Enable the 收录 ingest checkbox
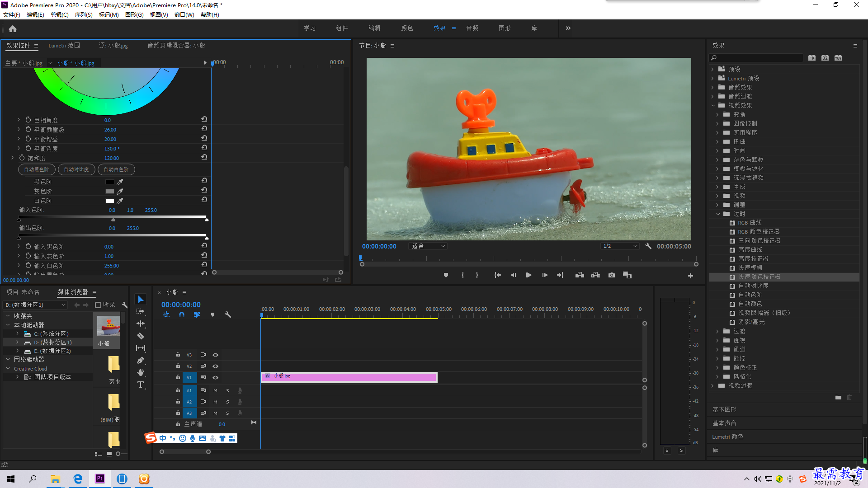 point(98,305)
